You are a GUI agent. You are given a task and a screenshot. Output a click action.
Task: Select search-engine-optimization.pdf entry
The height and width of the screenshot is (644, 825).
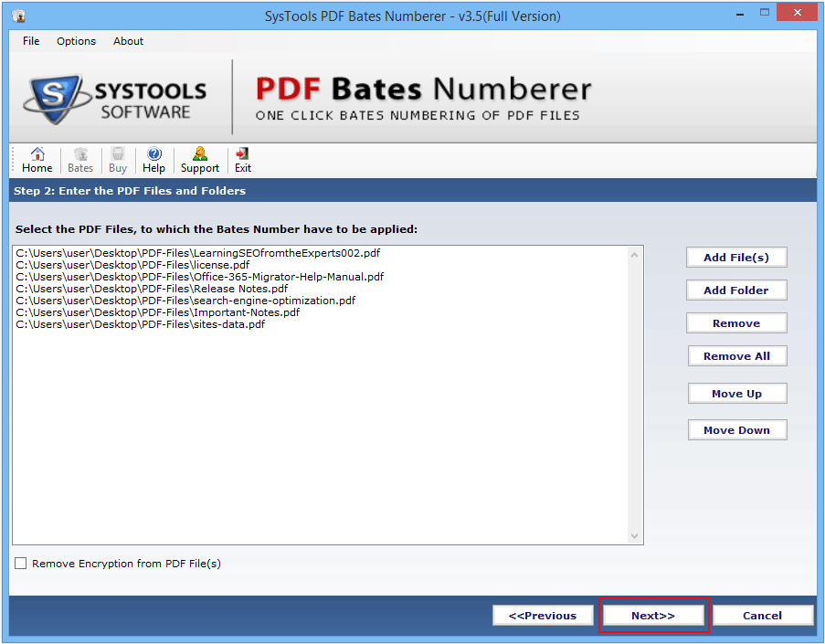pos(185,301)
